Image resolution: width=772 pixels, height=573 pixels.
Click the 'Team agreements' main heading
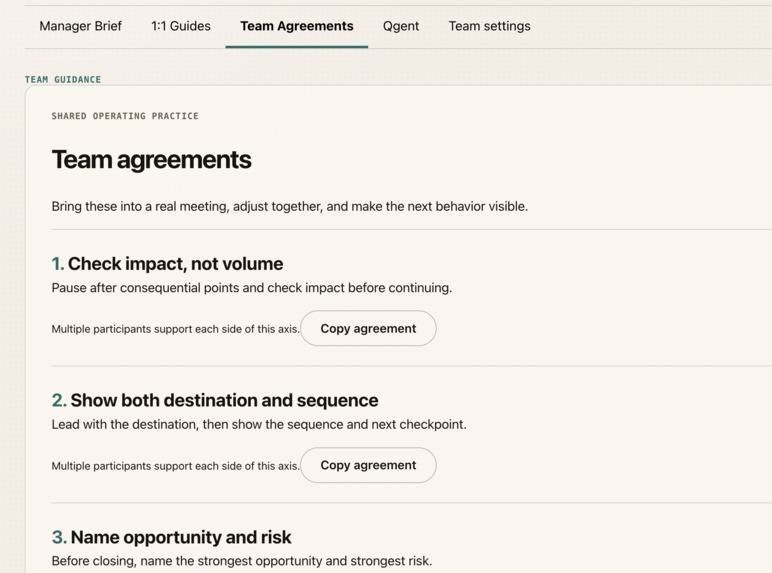[x=152, y=159]
